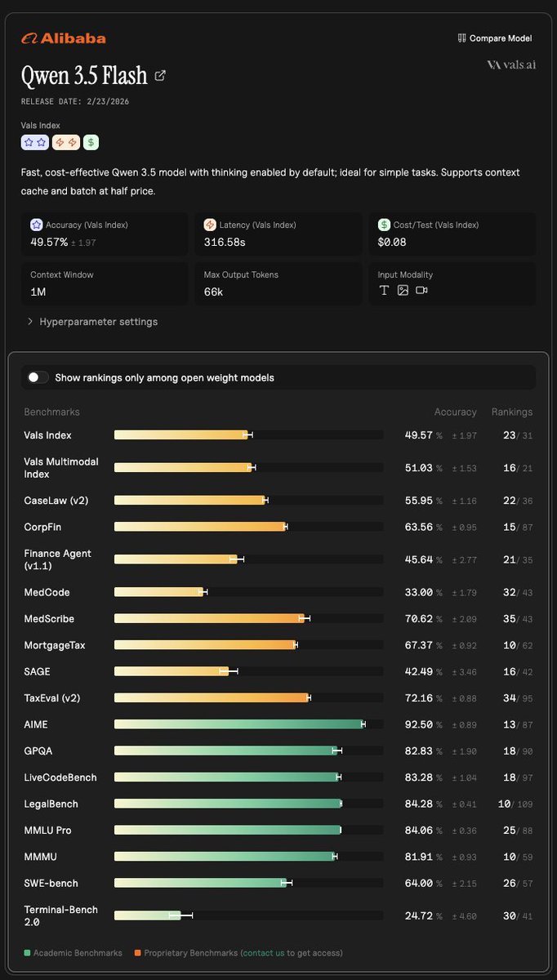This screenshot has width=557, height=980.
Task: Click the star icon next to Accuracy (Vals Index)
Action: click(x=36, y=225)
